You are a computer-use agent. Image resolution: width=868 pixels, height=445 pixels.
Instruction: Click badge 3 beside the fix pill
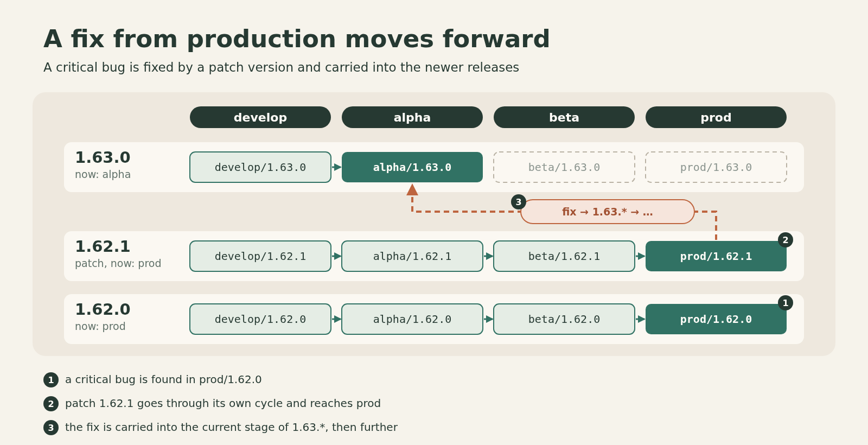click(519, 202)
